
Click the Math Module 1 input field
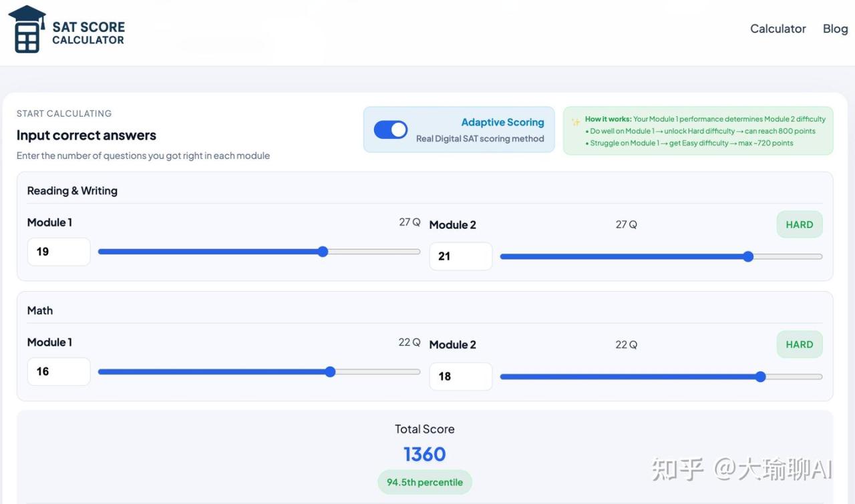[x=59, y=372]
